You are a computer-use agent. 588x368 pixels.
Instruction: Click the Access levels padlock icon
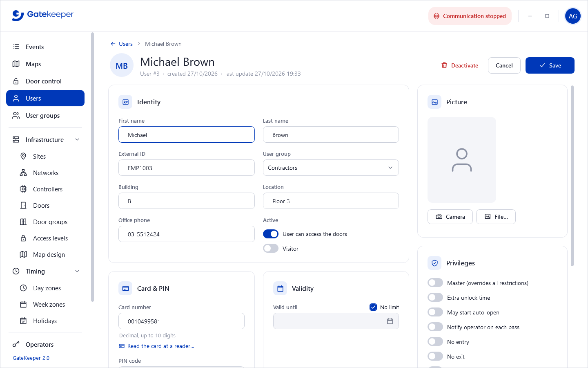click(x=23, y=238)
